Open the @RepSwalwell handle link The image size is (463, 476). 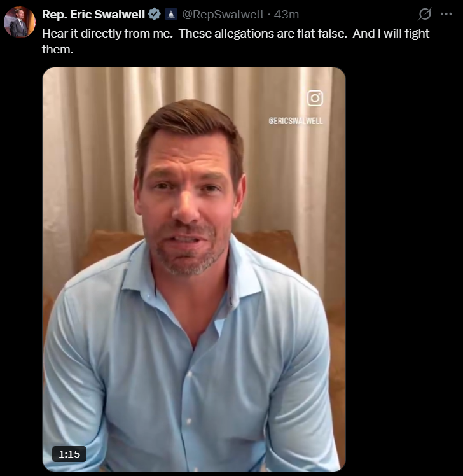tap(223, 14)
